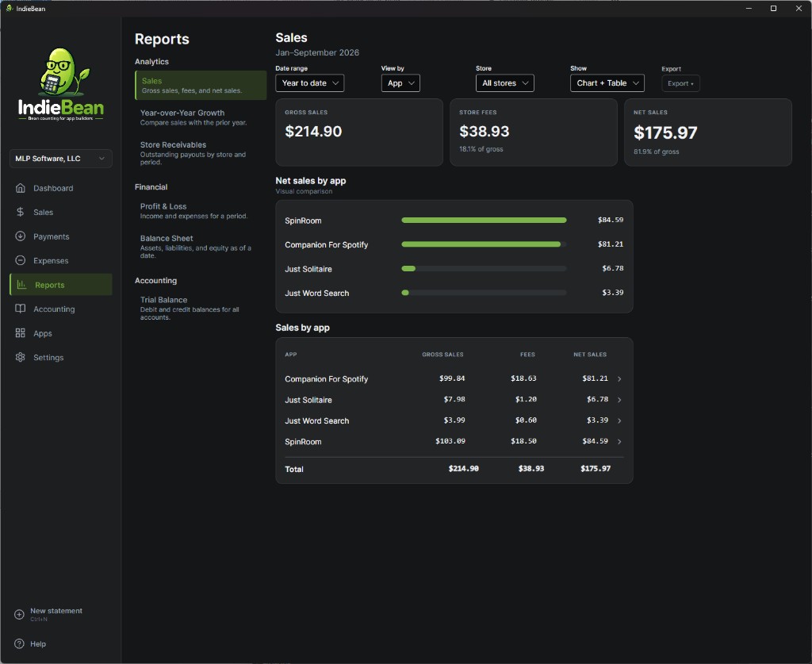The image size is (812, 664).
Task: Expand the Just Solitaire table row chevron
Action: [619, 400]
